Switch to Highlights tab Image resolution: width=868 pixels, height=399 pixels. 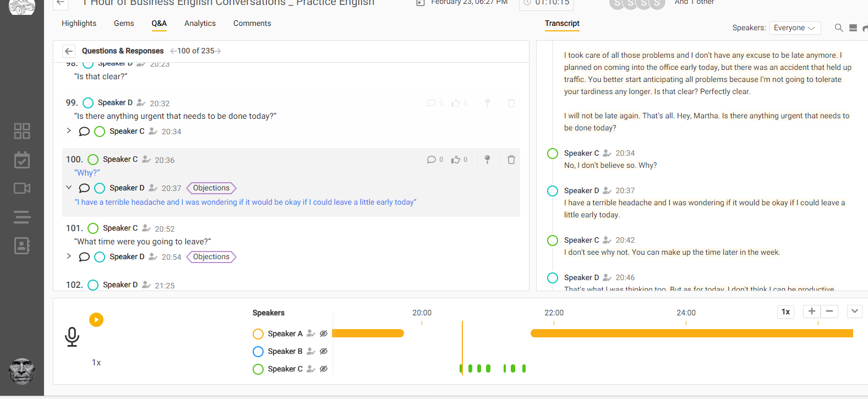(79, 23)
